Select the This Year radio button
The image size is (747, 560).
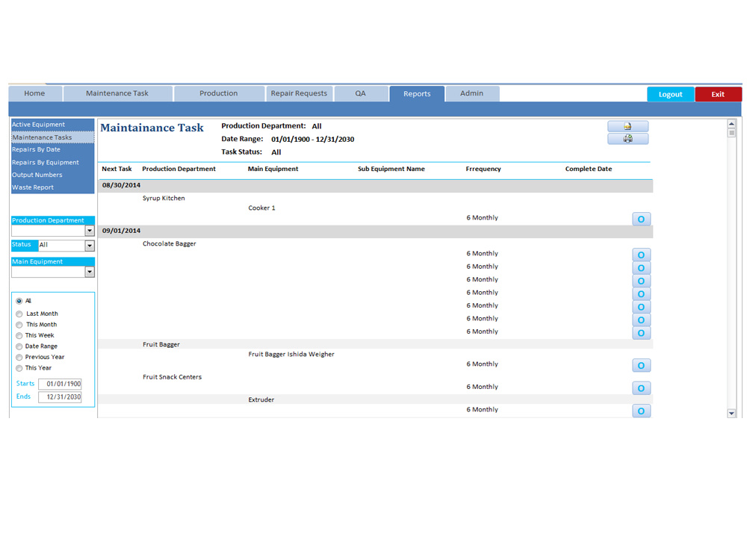tap(19, 368)
